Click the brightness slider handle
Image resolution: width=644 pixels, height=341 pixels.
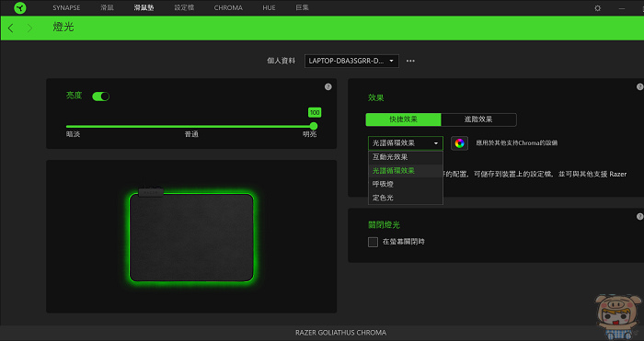314,126
